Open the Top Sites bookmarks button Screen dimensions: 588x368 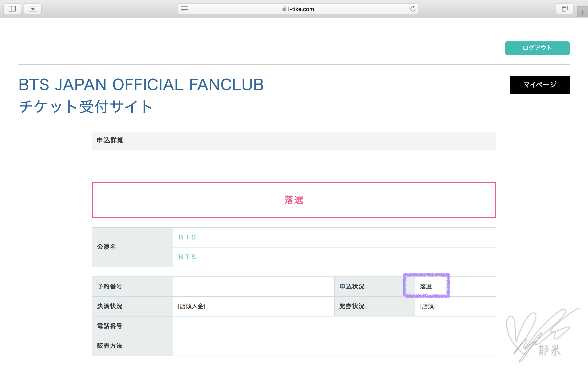pyautogui.click(x=33, y=9)
